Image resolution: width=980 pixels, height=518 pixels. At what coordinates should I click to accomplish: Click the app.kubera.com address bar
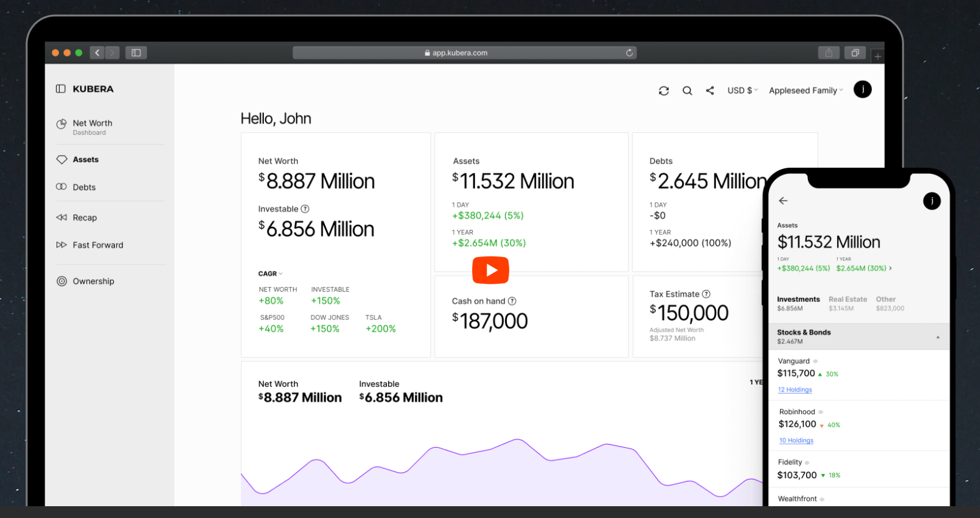pyautogui.click(x=464, y=53)
